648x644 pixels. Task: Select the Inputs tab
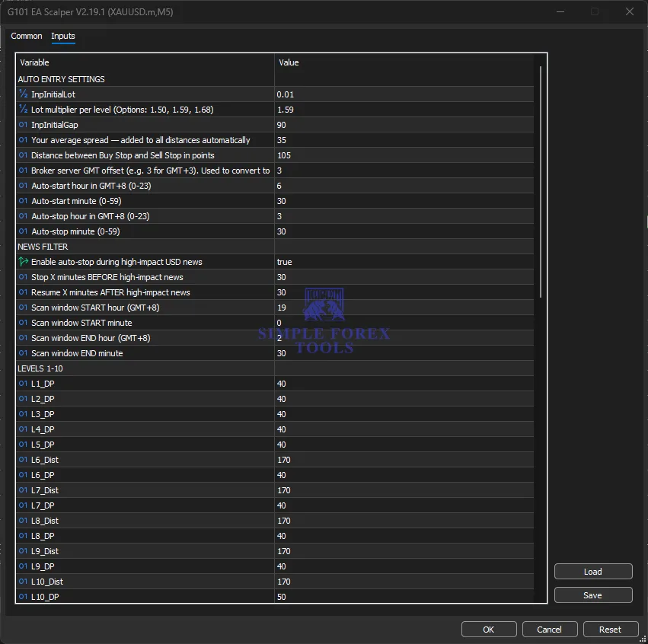[x=62, y=36]
